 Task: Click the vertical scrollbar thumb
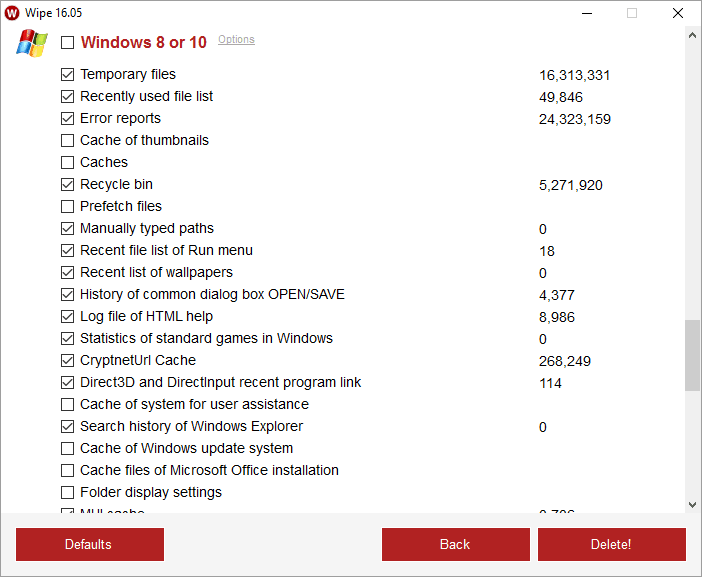(x=692, y=355)
